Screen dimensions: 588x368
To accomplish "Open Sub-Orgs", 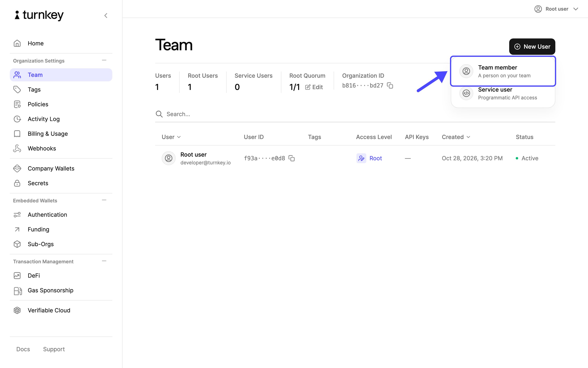I will click(x=61, y=244).
